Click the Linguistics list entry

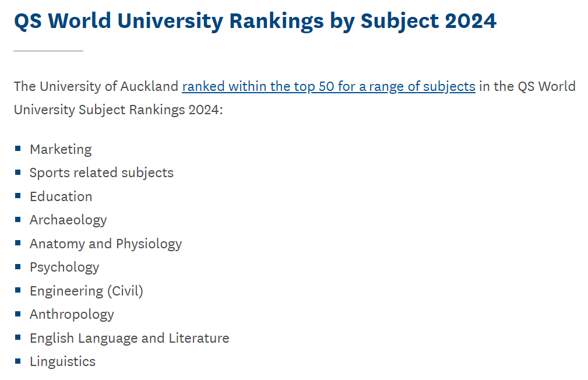click(62, 361)
